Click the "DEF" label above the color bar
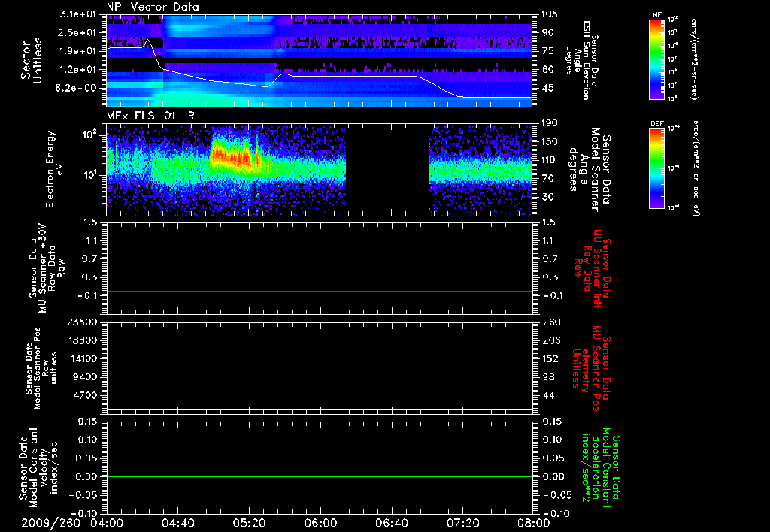This screenshot has width=770, height=532. tap(656, 124)
